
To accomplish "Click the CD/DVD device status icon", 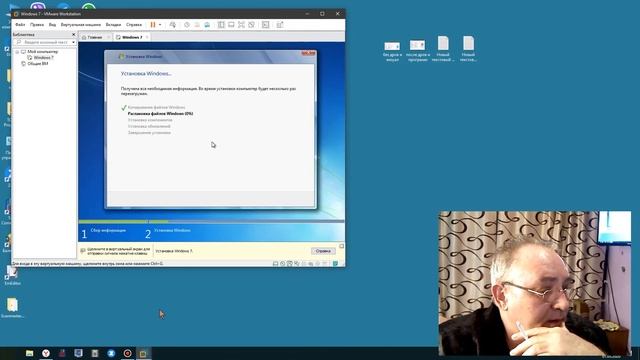I will pos(282,264).
